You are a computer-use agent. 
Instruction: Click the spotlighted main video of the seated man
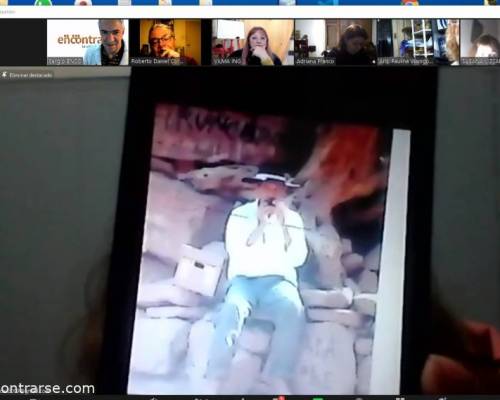pos(250,231)
